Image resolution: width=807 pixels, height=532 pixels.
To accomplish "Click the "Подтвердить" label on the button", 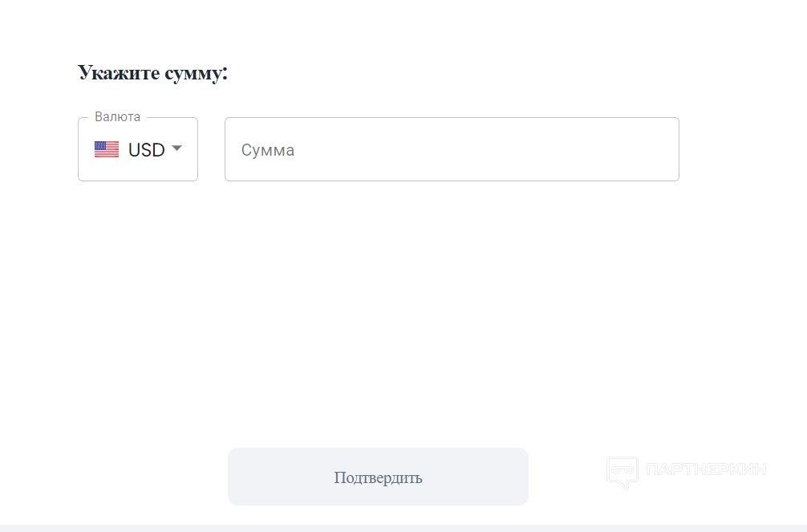I will point(378,477).
